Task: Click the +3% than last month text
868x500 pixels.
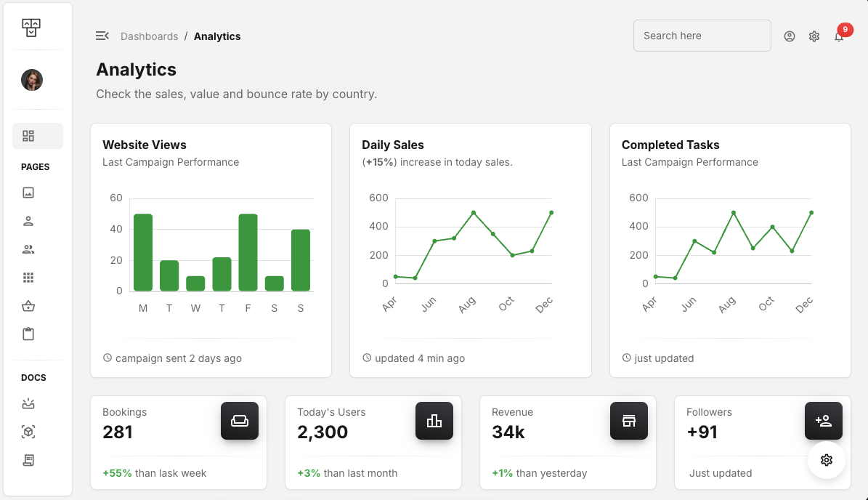Action: pyautogui.click(x=347, y=473)
